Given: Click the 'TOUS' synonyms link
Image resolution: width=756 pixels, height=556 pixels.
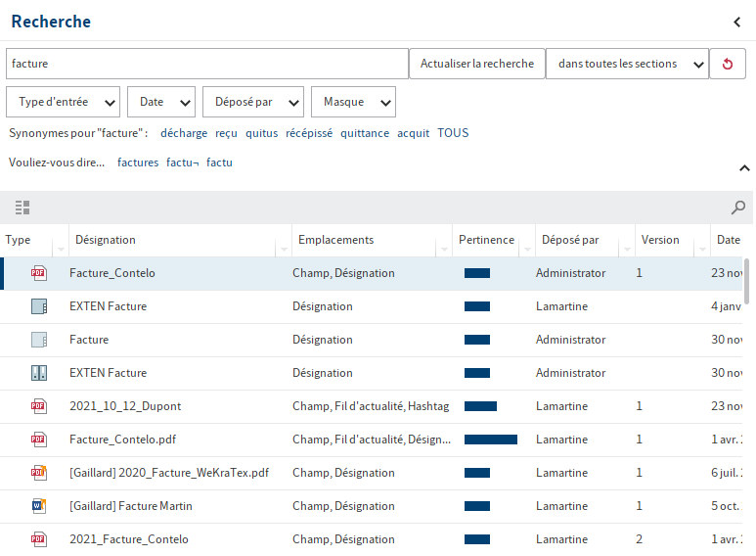Looking at the screenshot, I should click(x=453, y=133).
